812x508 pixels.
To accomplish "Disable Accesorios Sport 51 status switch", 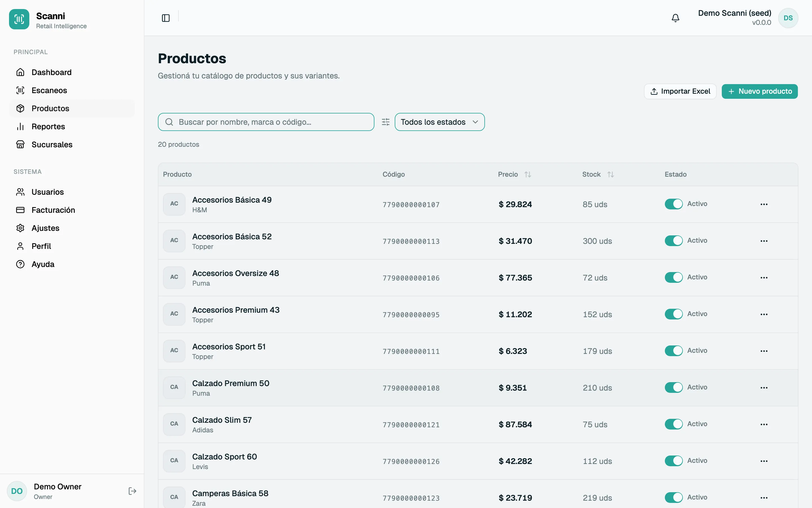I will click(673, 351).
